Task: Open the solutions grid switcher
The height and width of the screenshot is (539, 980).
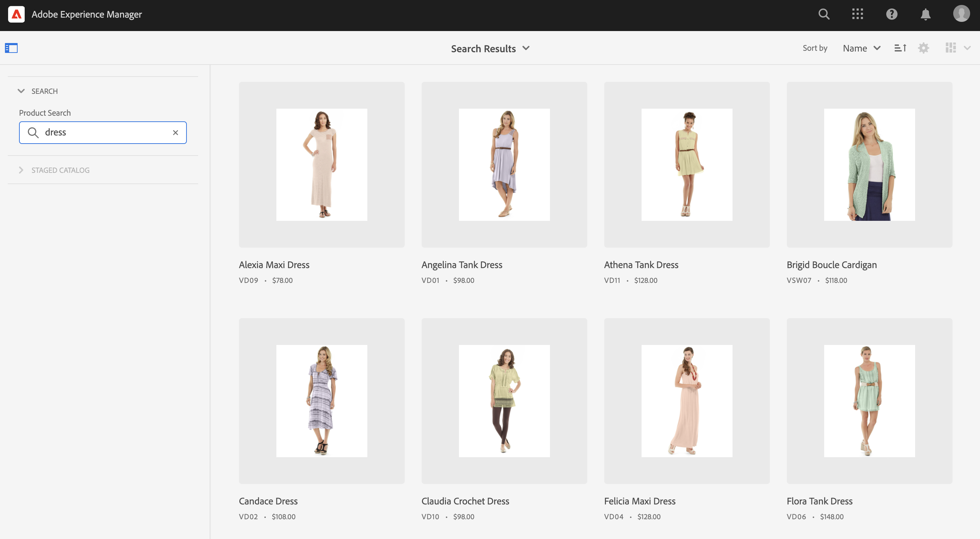Action: (857, 14)
